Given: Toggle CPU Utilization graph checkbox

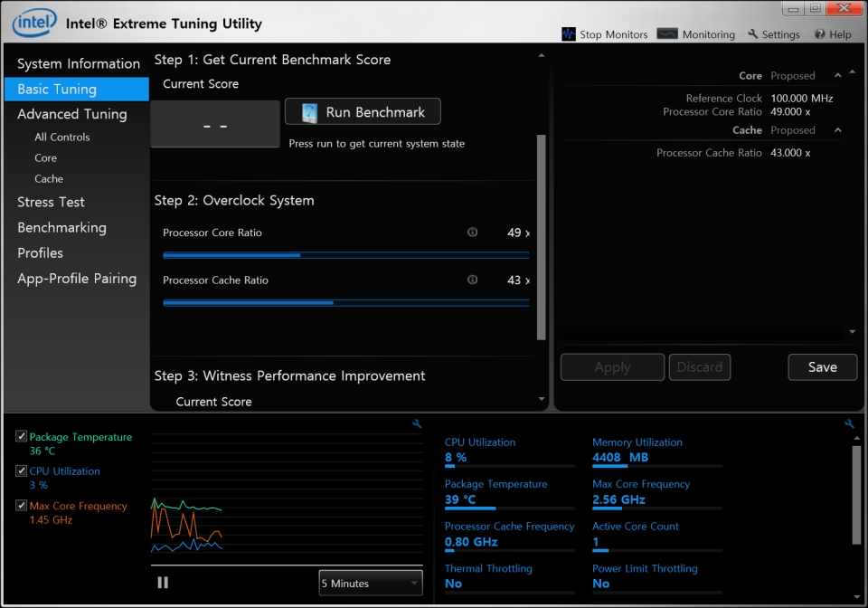Looking at the screenshot, I should point(21,471).
